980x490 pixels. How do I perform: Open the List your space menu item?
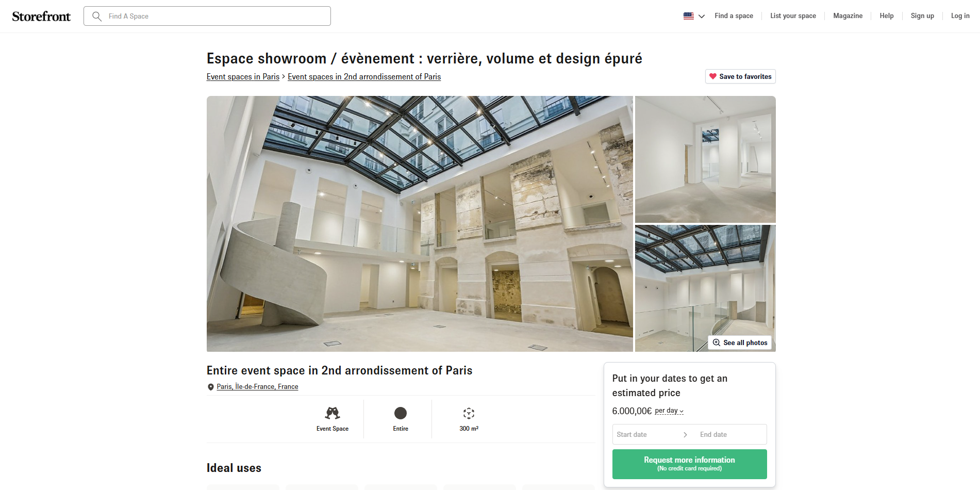tap(793, 16)
